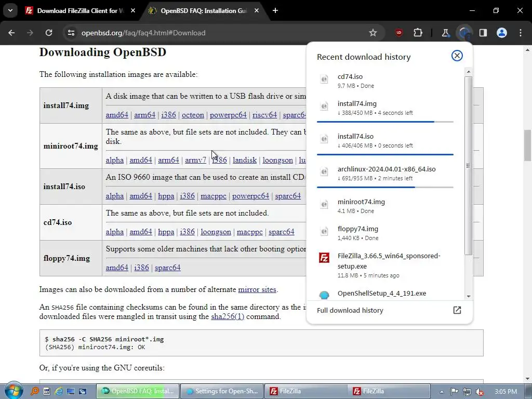This screenshot has height=399, width=532.
Task: Open the uBlock Origin extension icon
Action: click(x=399, y=33)
